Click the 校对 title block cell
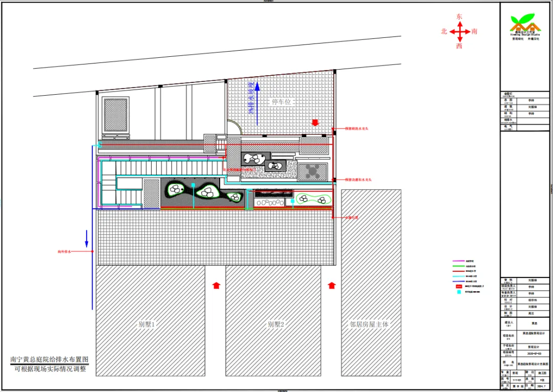This screenshot has width=553, height=392. click(x=508, y=300)
